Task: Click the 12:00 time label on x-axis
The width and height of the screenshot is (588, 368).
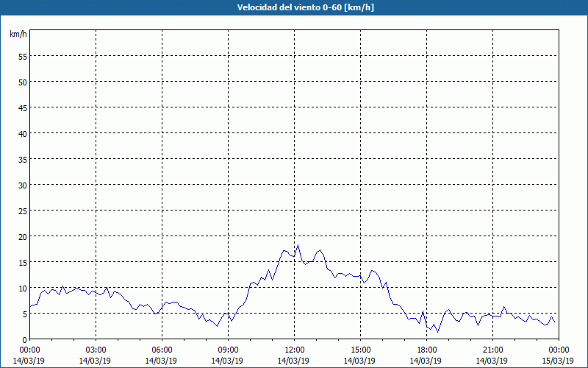Action: tap(295, 350)
